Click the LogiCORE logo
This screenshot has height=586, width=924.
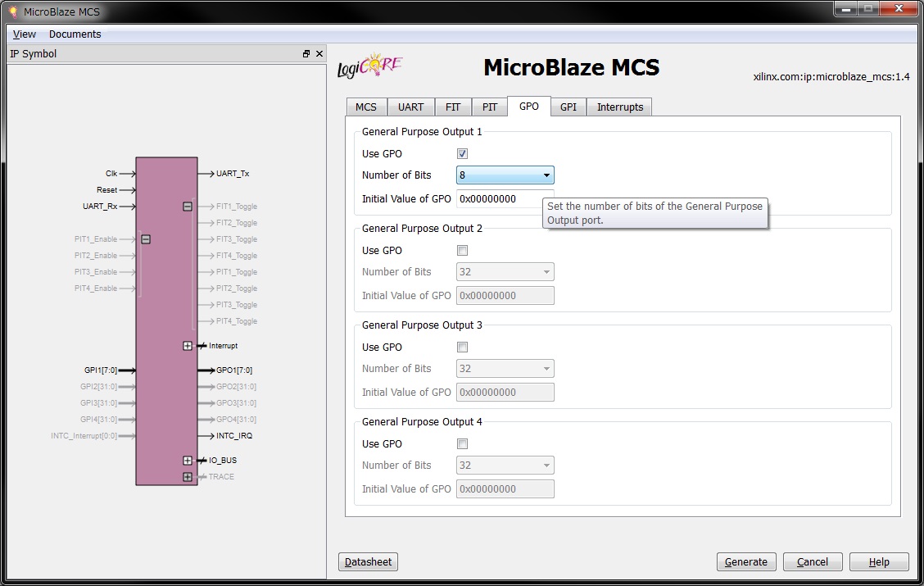pos(368,65)
